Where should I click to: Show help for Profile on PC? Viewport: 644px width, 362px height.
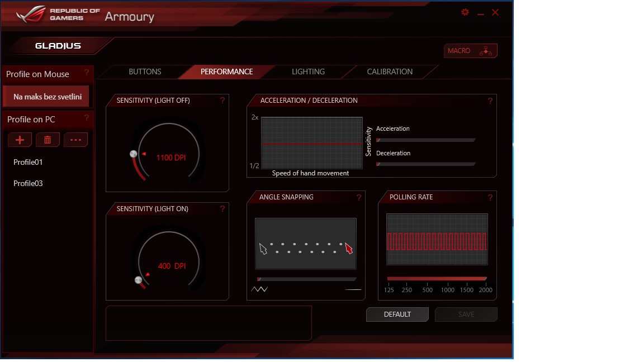pos(86,118)
